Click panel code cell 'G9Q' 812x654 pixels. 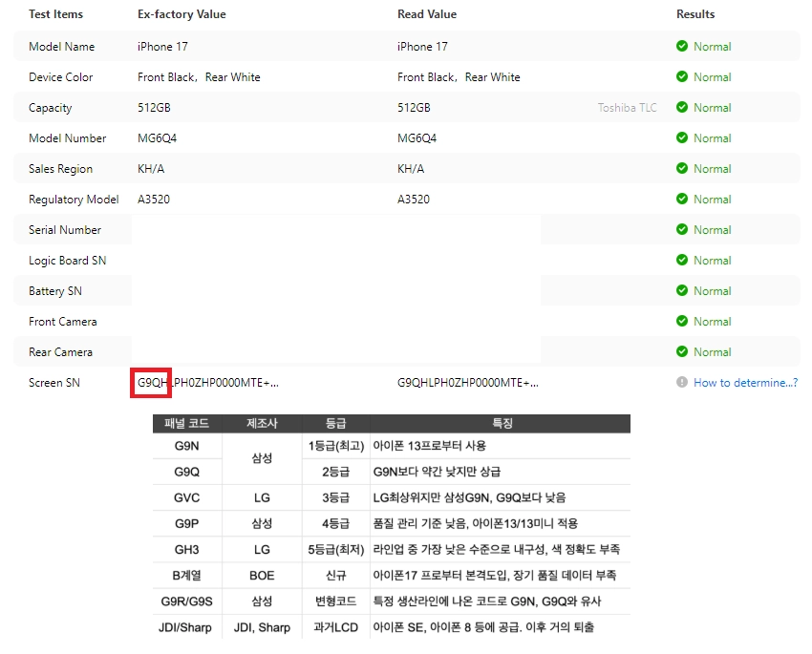pos(186,472)
